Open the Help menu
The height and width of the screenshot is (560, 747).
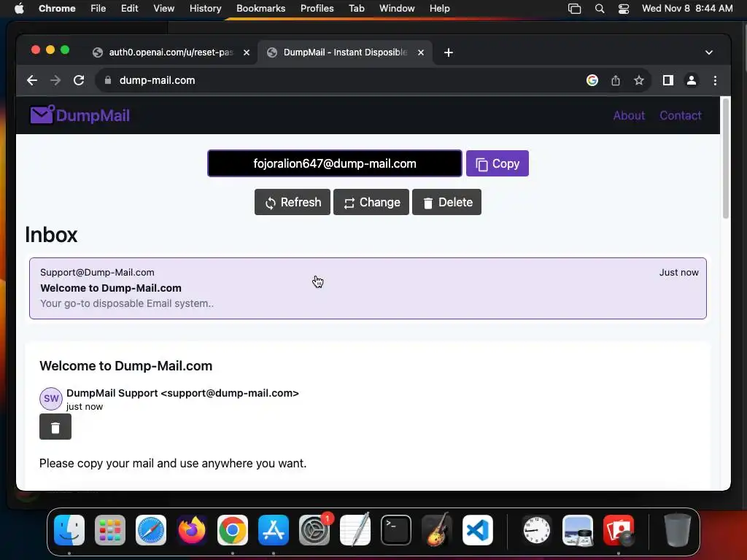tap(439, 9)
